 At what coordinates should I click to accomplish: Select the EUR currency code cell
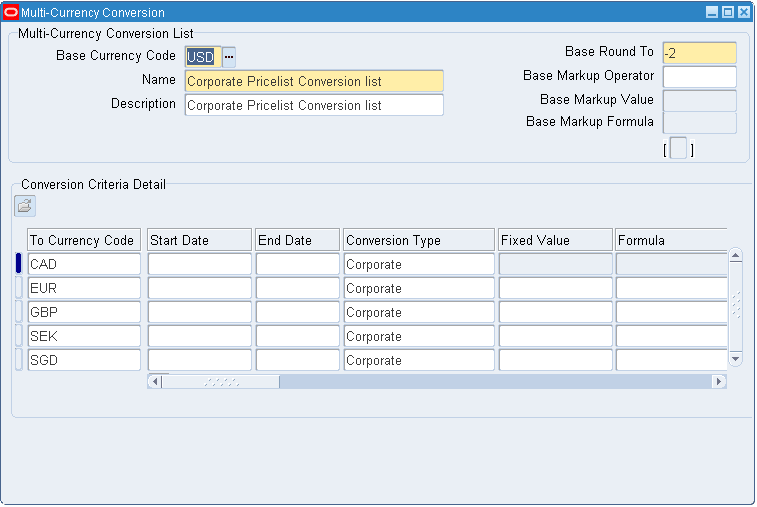[x=84, y=288]
